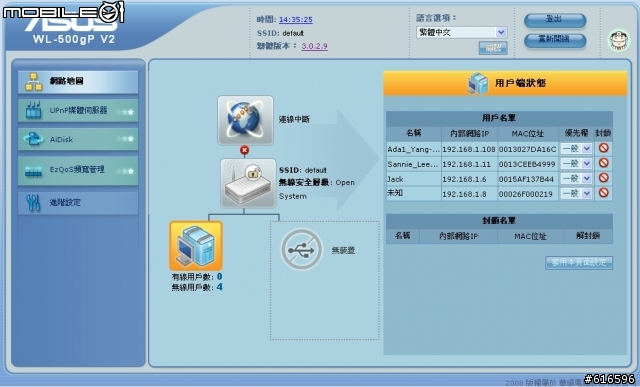Open priority dropdown for 192.168.1.8 client
The width and height of the screenshot is (640, 387).
576,193
